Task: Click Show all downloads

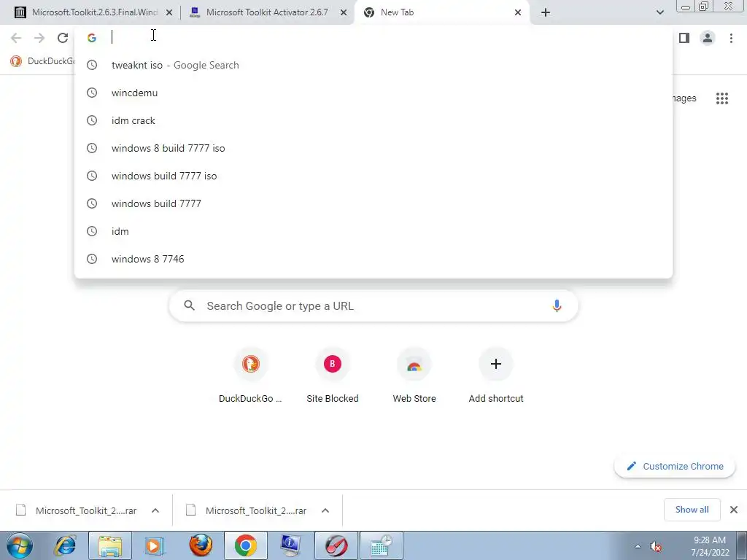Action: coord(692,510)
